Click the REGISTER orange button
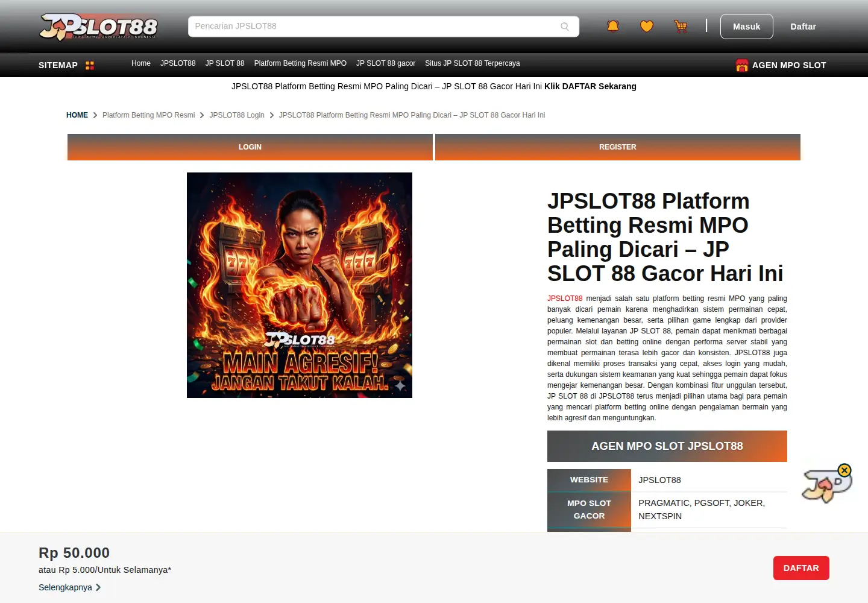This screenshot has height=603, width=868. (x=618, y=147)
